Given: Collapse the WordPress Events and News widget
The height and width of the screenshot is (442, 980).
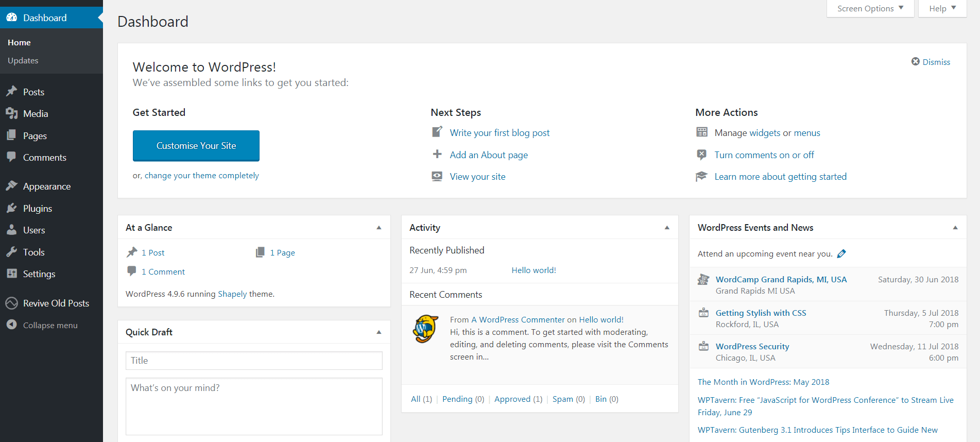Looking at the screenshot, I should point(955,227).
